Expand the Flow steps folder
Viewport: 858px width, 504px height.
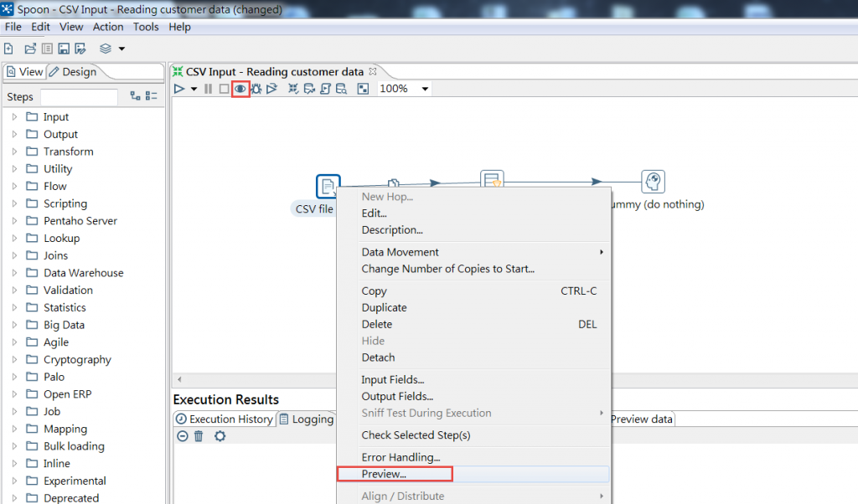[x=14, y=187]
